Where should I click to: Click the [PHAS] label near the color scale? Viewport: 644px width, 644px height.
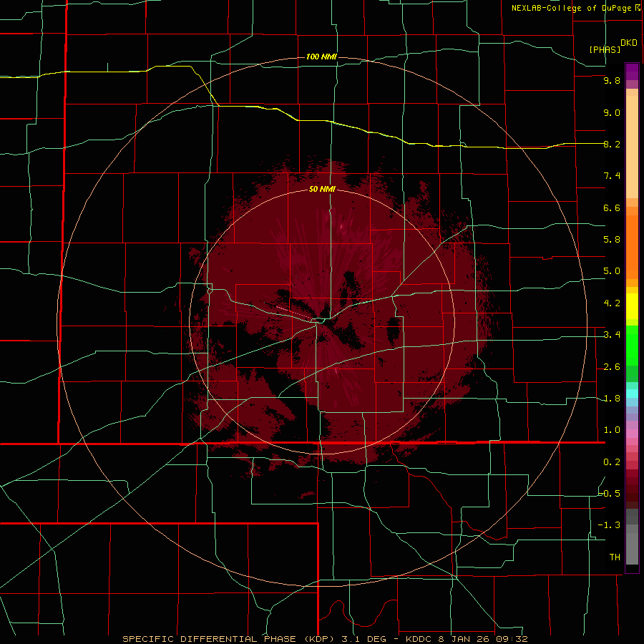605,49
